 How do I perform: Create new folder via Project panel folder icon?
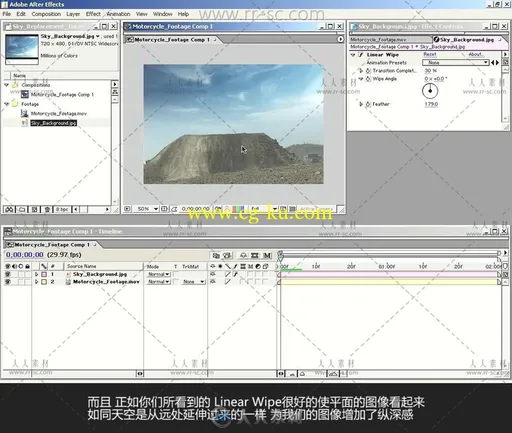[22, 209]
